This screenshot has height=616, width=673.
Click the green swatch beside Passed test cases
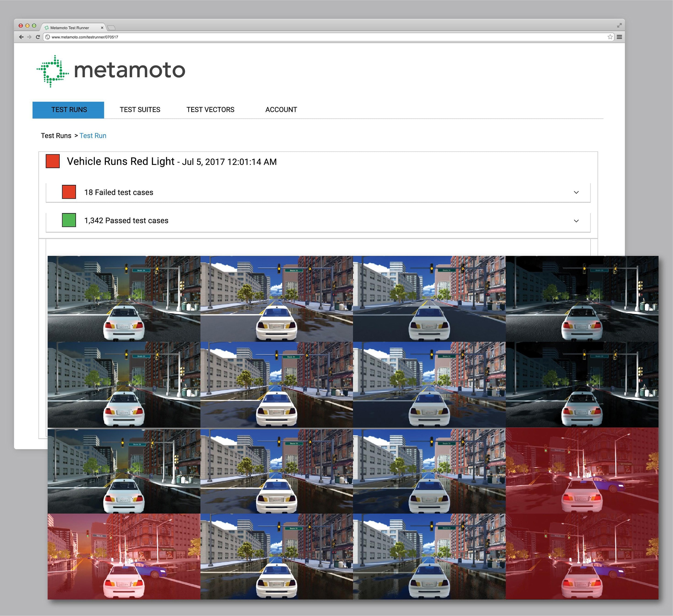pyautogui.click(x=69, y=220)
